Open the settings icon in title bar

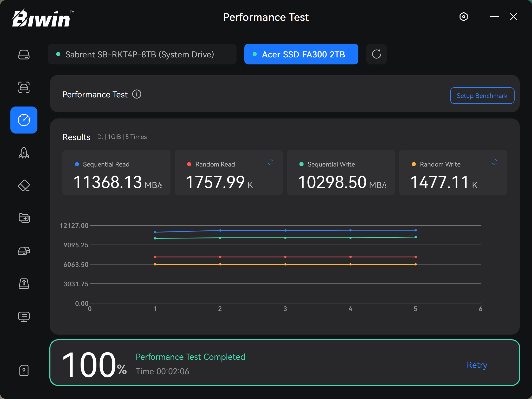464,17
